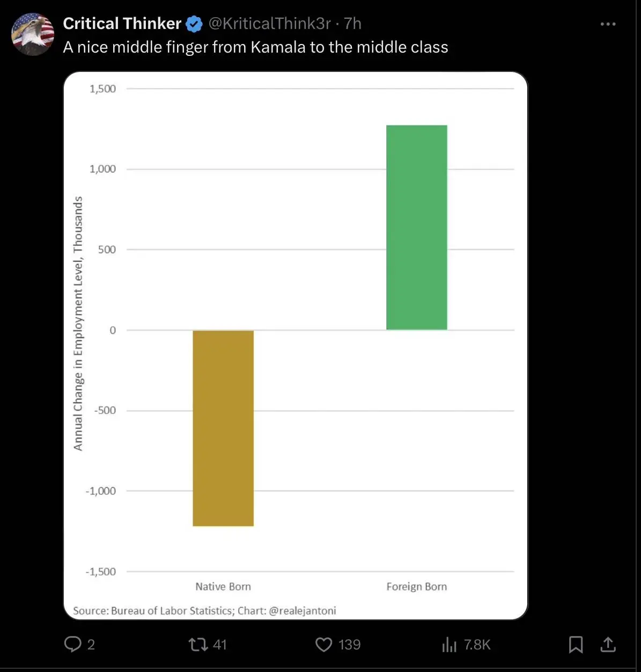The height and width of the screenshot is (672, 641).
Task: Click the like count of 139
Action: [x=349, y=645]
